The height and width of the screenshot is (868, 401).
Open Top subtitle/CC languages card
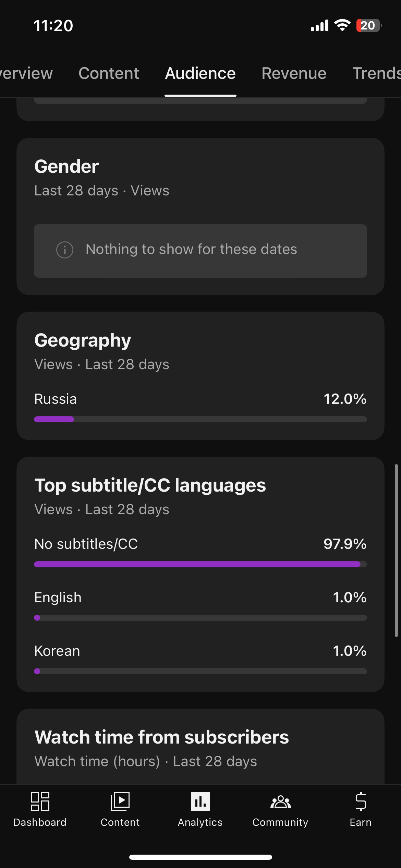coord(150,485)
